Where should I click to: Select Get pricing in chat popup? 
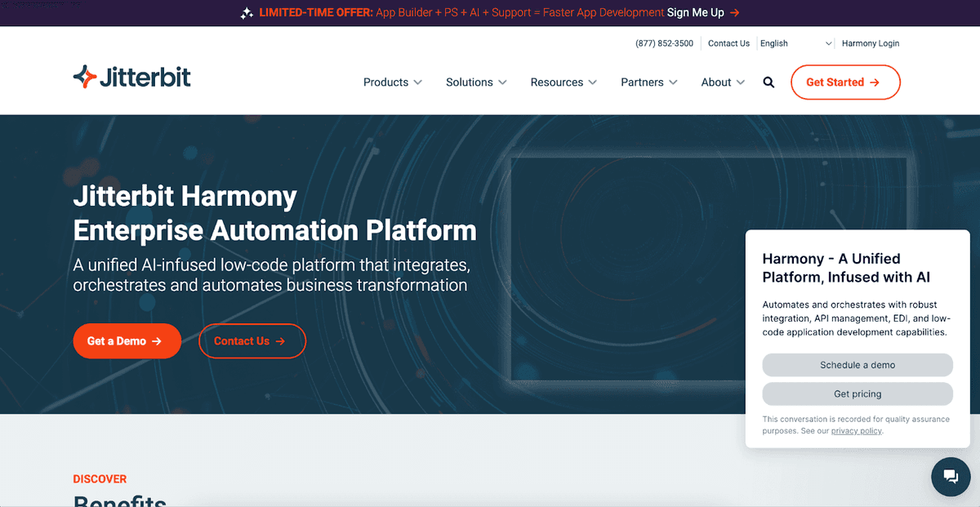857,394
